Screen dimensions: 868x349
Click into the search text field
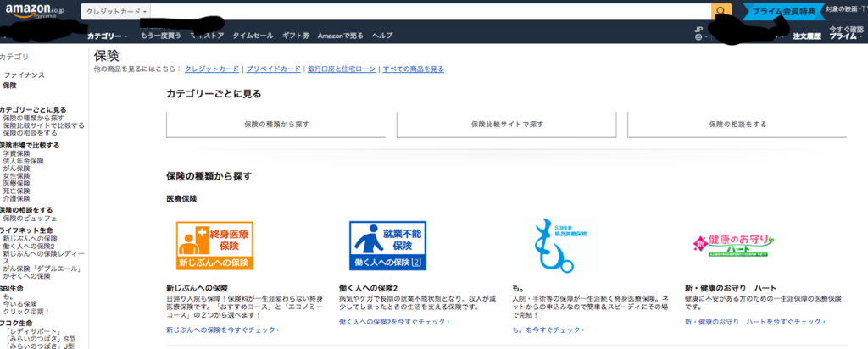pos(431,11)
